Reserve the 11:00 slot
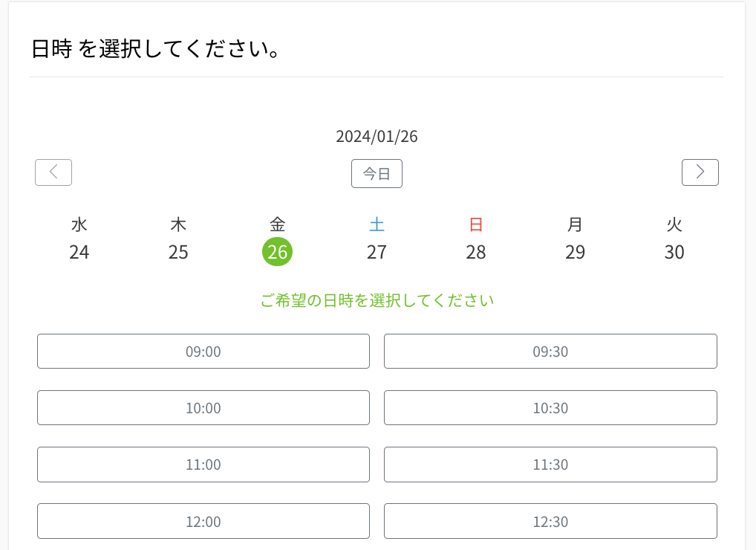 click(203, 464)
